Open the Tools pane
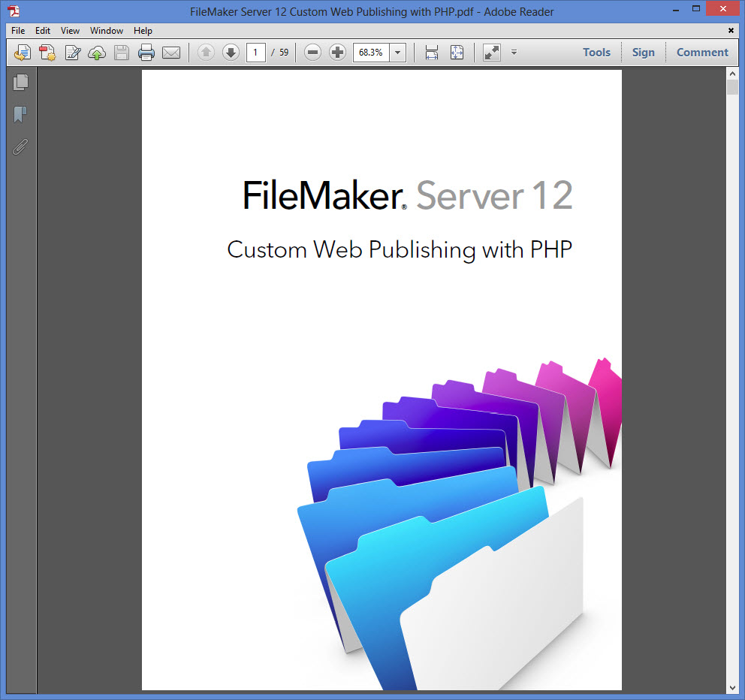This screenshot has height=700, width=745. click(x=597, y=53)
